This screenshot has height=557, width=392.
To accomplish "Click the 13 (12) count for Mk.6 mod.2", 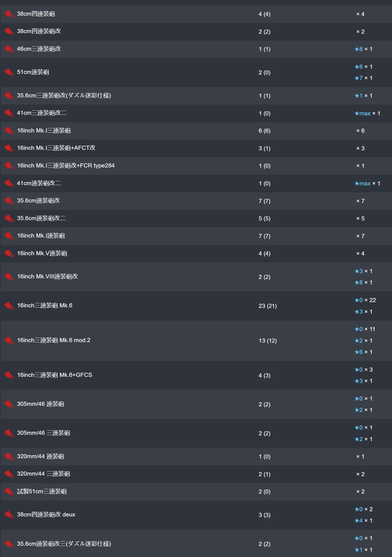I will click(268, 340).
